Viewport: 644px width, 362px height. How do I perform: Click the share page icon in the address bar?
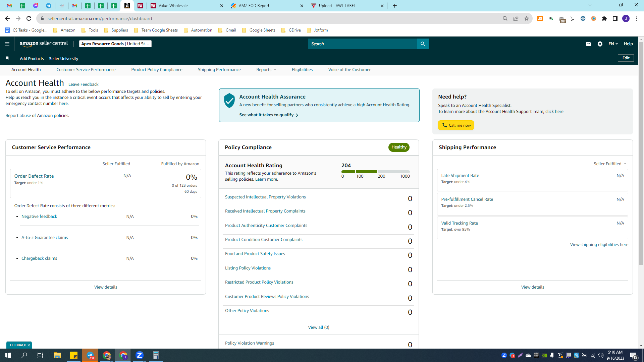tap(516, 18)
